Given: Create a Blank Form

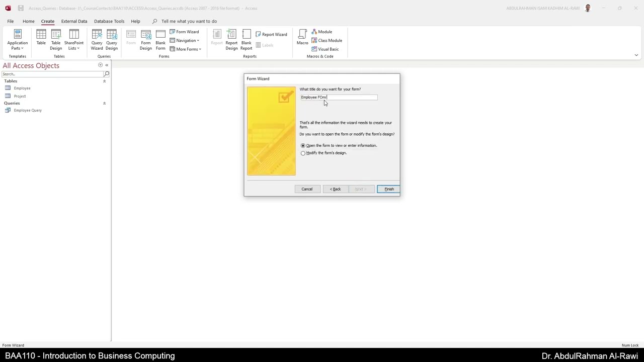Looking at the screenshot, I should (160, 40).
